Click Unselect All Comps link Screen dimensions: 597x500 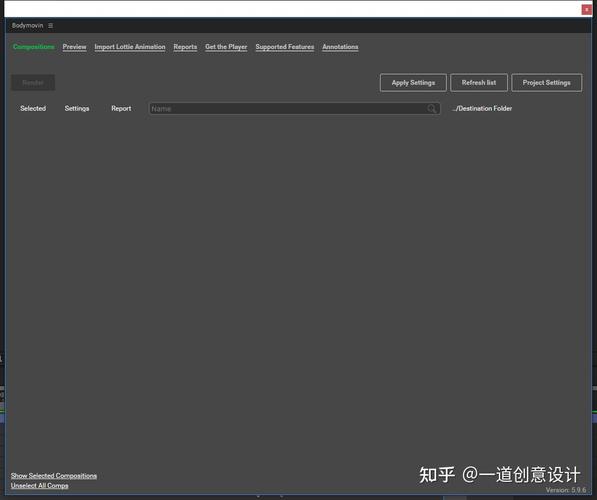(40, 486)
